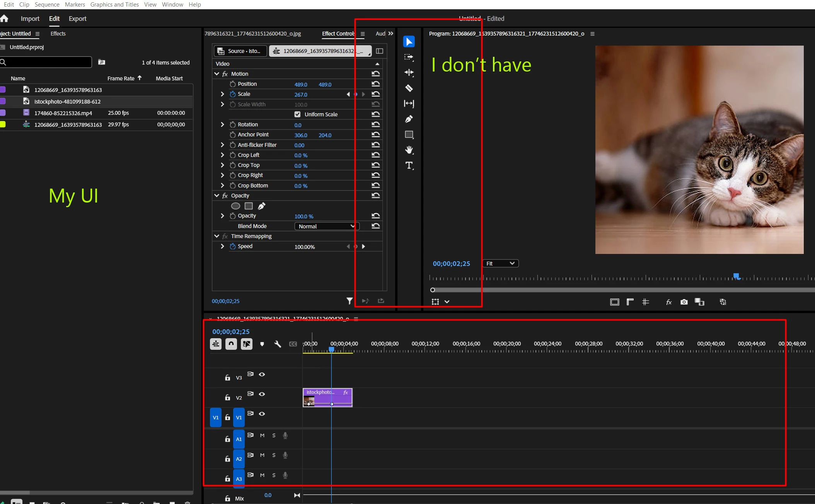The height and width of the screenshot is (504, 815).
Task: Select 174860-852215326.mp4 in project bin
Action: coord(63,113)
